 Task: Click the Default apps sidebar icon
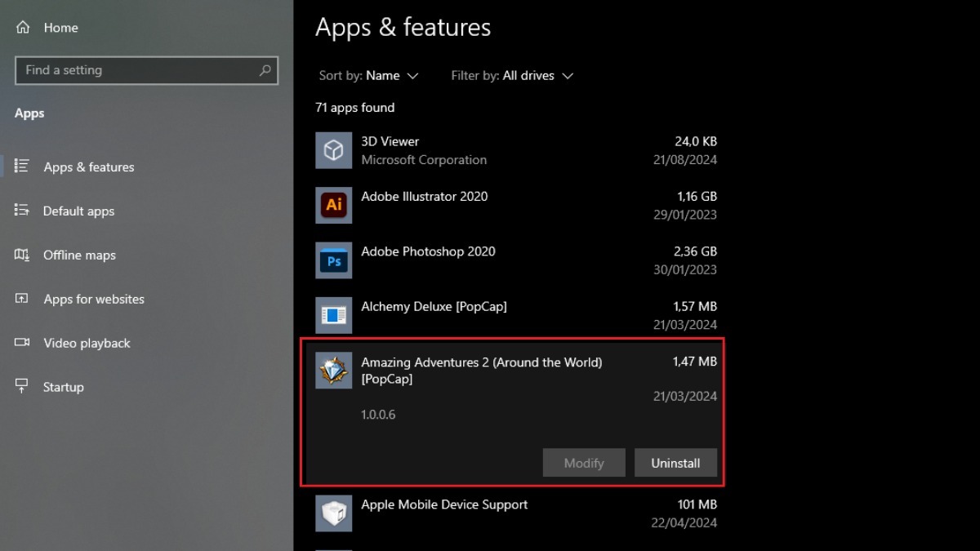pyautogui.click(x=22, y=211)
